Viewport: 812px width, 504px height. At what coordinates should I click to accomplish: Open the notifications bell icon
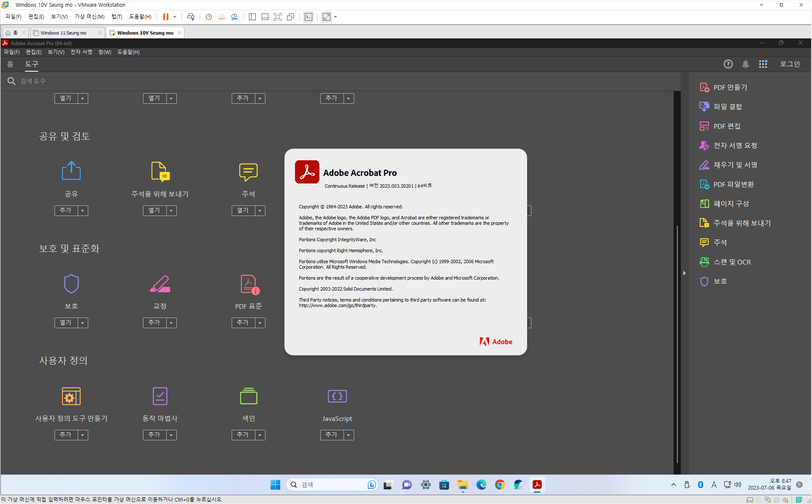pos(745,64)
